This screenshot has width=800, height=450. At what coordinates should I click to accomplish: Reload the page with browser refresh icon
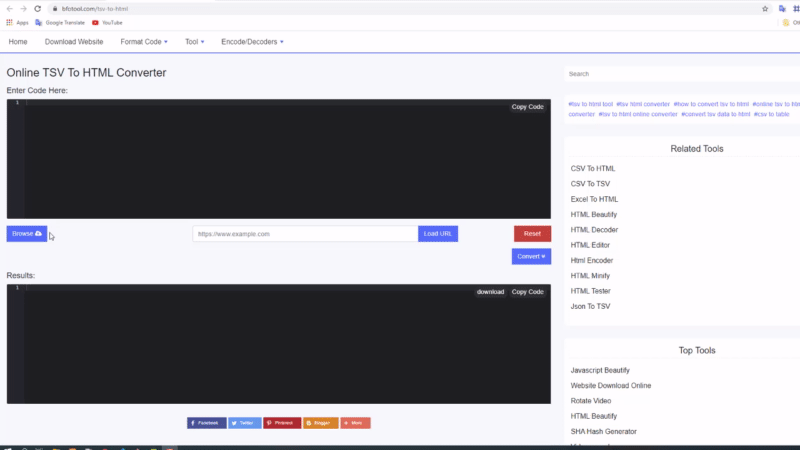38,8
